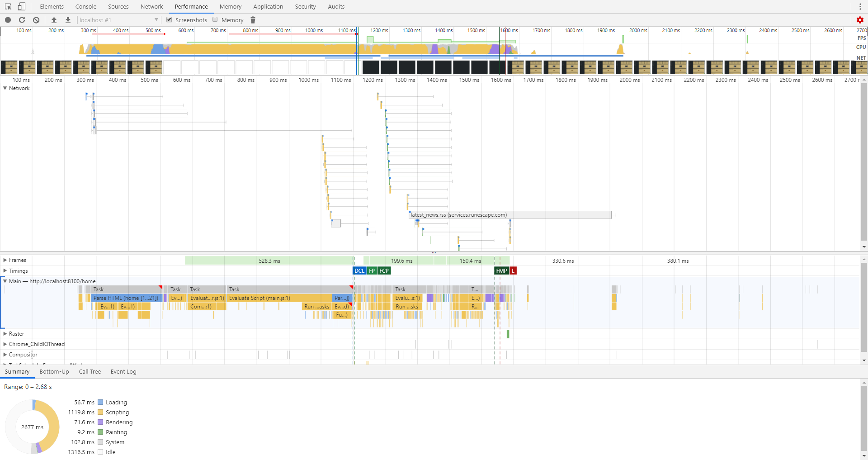
Task: Click the first screenshot thumbnail in filmstrip
Action: (x=9, y=67)
